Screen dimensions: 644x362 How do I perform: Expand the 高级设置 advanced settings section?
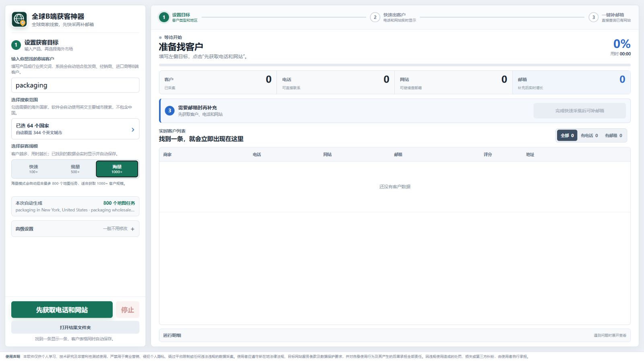click(x=75, y=229)
